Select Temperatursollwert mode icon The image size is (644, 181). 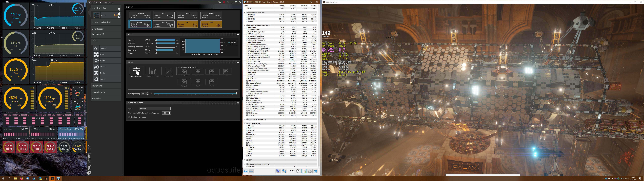(152, 71)
